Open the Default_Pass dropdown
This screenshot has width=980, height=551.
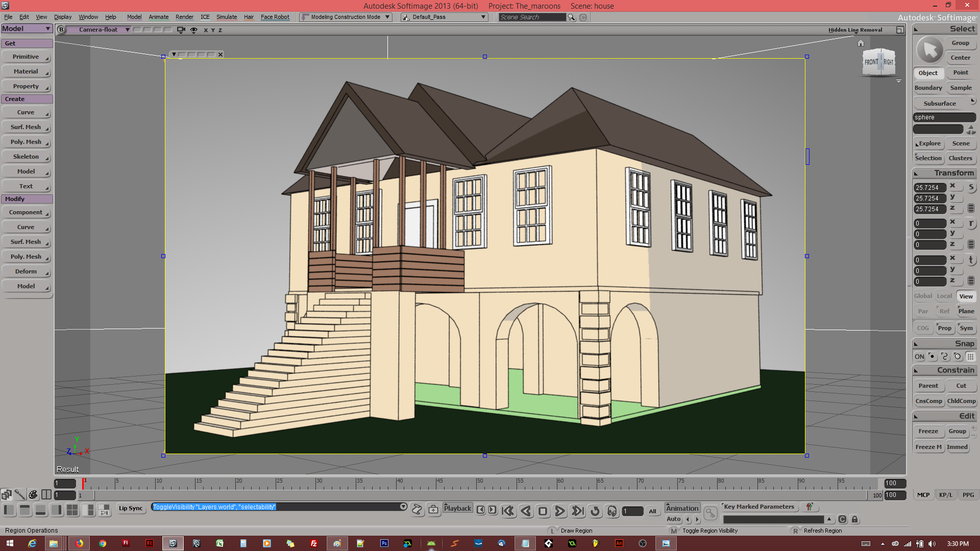(x=483, y=17)
